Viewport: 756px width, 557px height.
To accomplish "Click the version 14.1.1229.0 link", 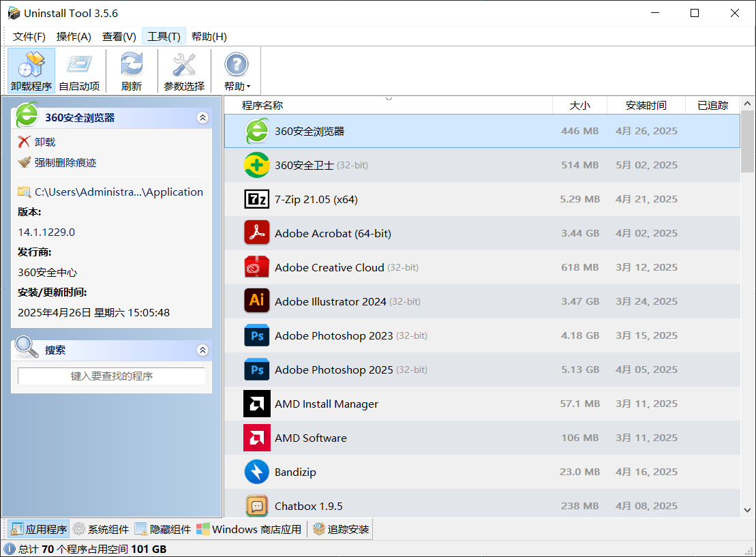I will (46, 232).
